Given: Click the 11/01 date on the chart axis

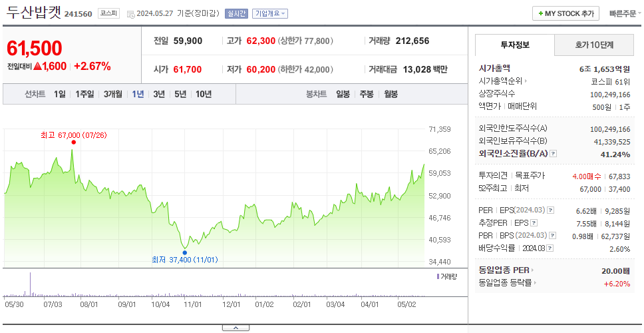Looking at the screenshot, I should click(x=193, y=304).
